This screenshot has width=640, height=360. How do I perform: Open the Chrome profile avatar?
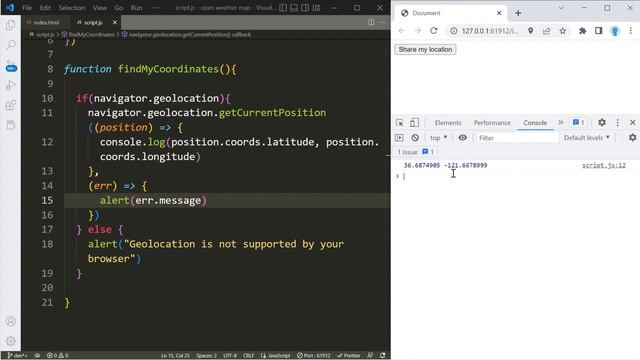click(615, 31)
